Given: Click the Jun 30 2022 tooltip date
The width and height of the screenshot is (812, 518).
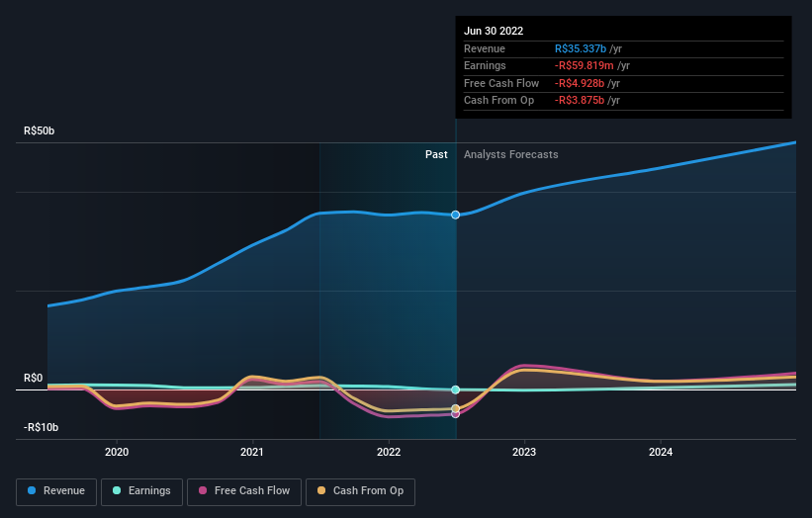Looking at the screenshot, I should [494, 31].
